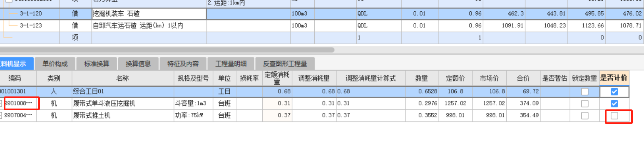Switch to the 换算信息 tab
Viewport: 644px width, 157px height.
[138, 64]
